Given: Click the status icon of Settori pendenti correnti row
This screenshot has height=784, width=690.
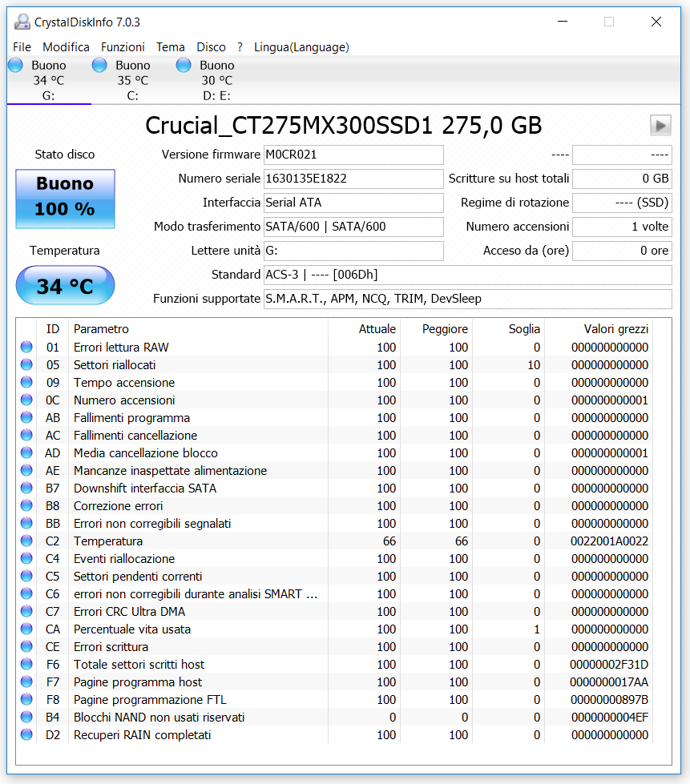Looking at the screenshot, I should click(26, 576).
